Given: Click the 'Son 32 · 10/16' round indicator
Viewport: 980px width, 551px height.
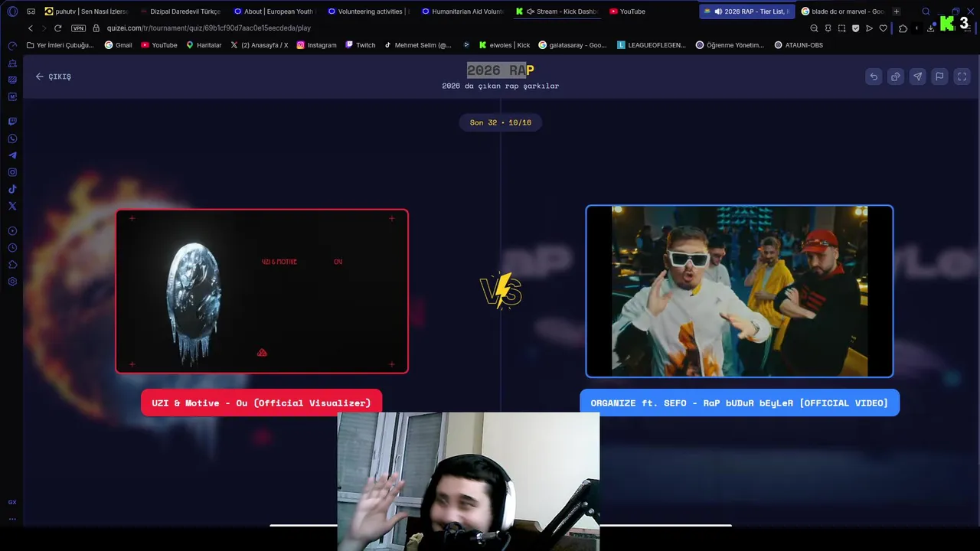Looking at the screenshot, I should pos(501,122).
